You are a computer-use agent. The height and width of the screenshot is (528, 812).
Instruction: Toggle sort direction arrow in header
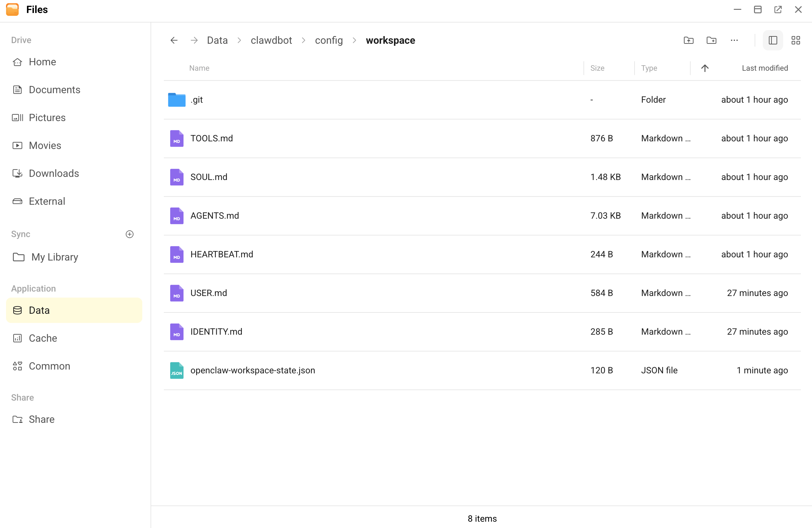coord(705,68)
